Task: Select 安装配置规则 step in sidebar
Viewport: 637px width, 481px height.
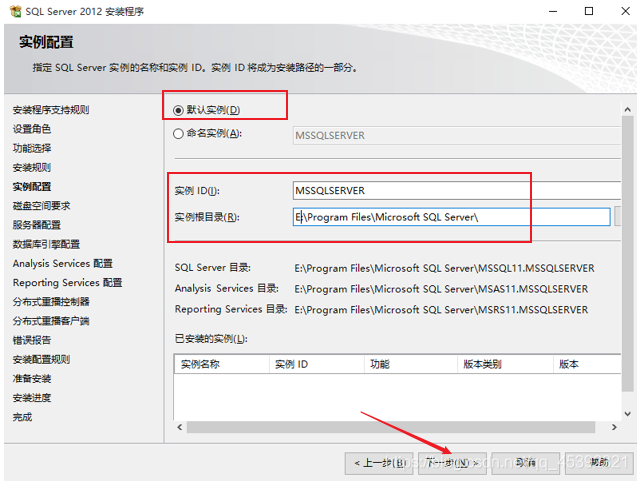Action: click(x=41, y=359)
